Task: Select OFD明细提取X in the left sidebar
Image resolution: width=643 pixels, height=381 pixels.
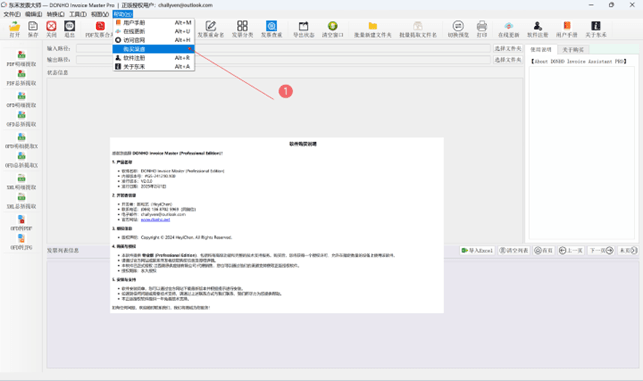Action: (21, 141)
